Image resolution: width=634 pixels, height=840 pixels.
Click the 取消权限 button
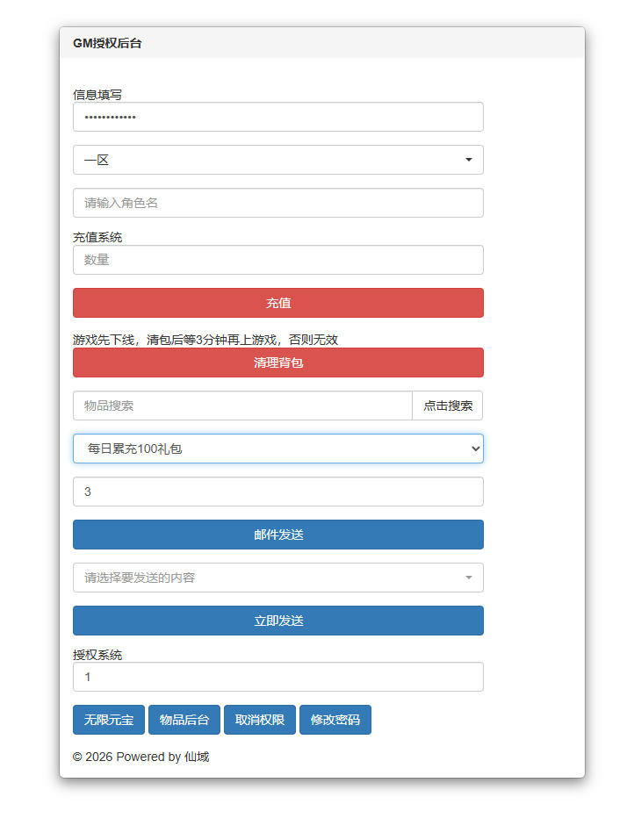click(x=260, y=720)
